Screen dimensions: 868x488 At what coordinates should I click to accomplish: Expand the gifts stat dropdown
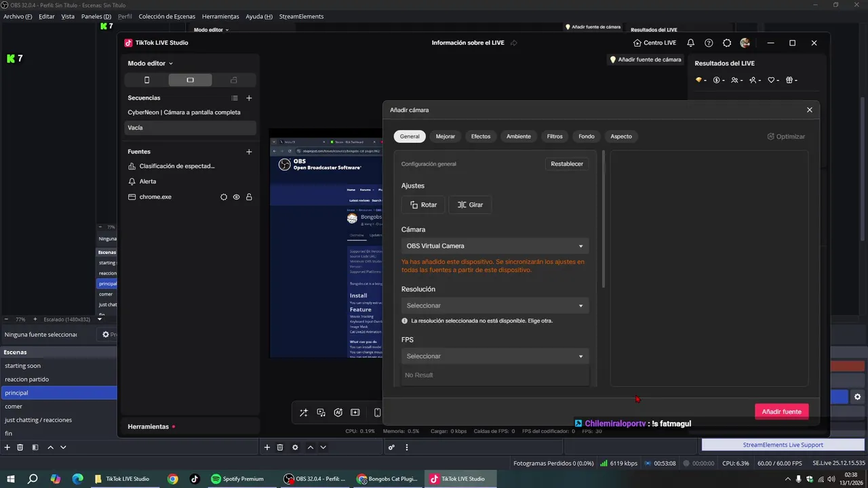pyautogui.click(x=791, y=80)
